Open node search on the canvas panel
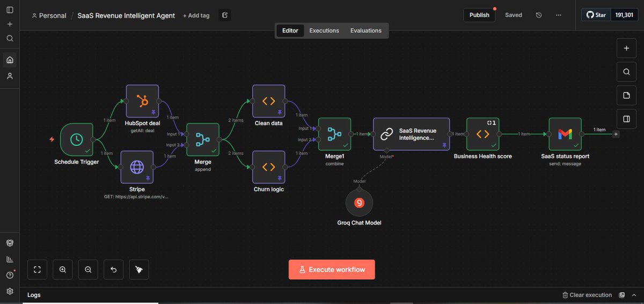The height and width of the screenshot is (304, 644). (626, 71)
